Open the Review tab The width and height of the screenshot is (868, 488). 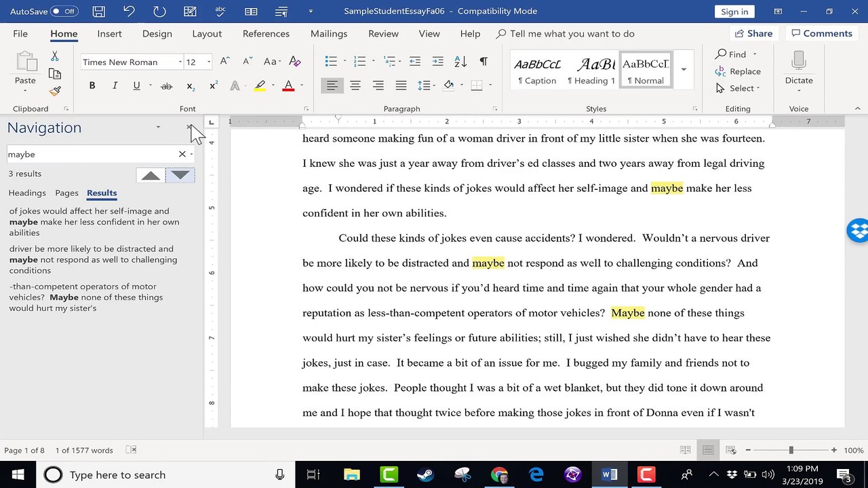coord(383,34)
